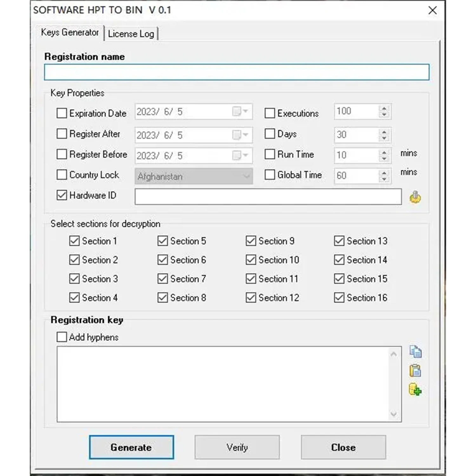Check the Global Time option
The width and height of the screenshot is (476, 476).
(270, 175)
